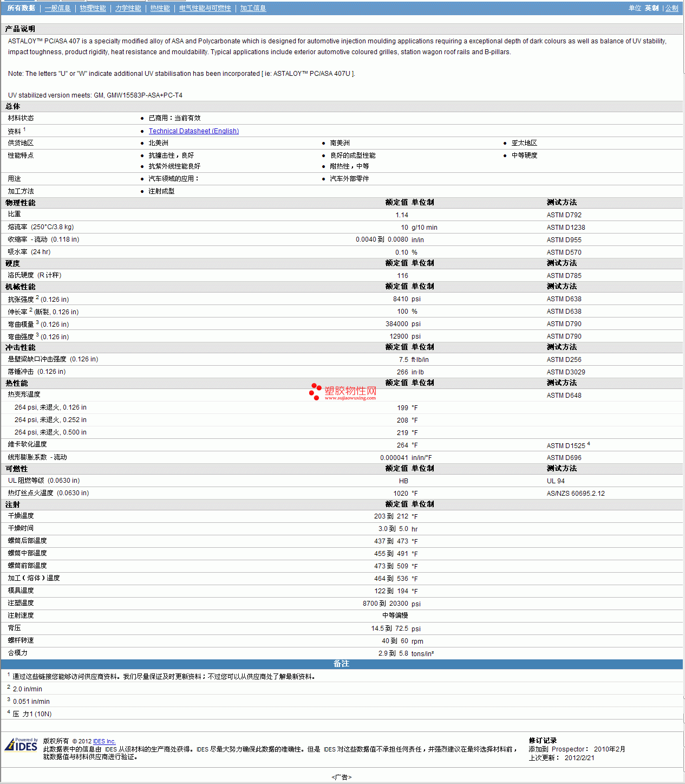
Task: Switch to the 物理性能 tab
Action: pos(93,8)
